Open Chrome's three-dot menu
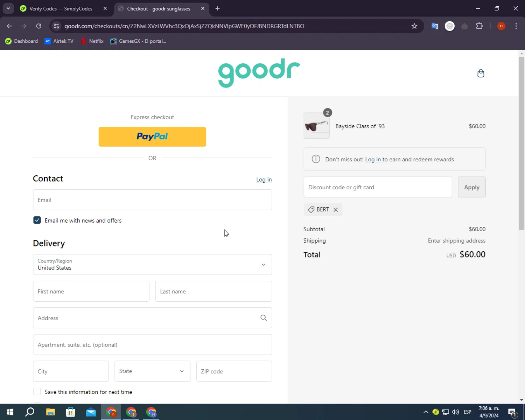Image resolution: width=525 pixels, height=420 pixels. click(x=516, y=26)
